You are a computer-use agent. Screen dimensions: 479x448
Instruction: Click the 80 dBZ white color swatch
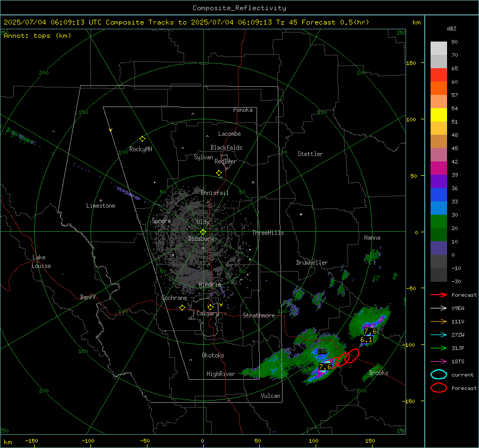click(439, 48)
